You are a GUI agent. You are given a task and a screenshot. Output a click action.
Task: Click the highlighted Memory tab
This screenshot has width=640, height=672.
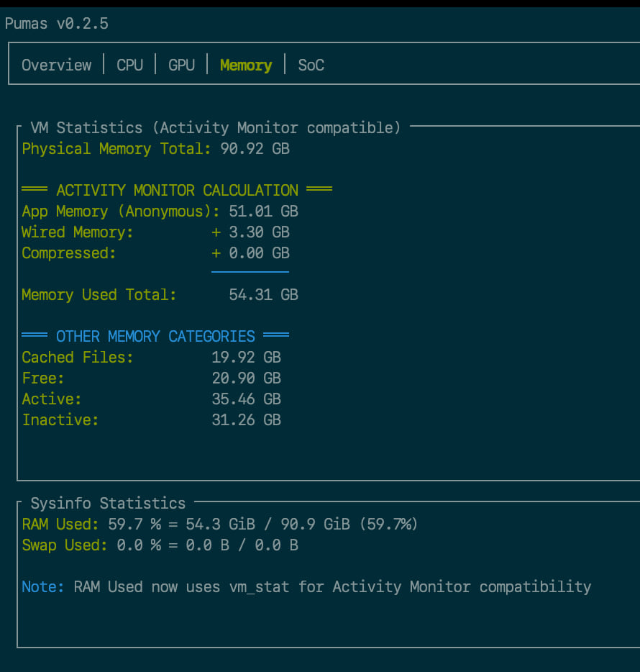tap(246, 65)
